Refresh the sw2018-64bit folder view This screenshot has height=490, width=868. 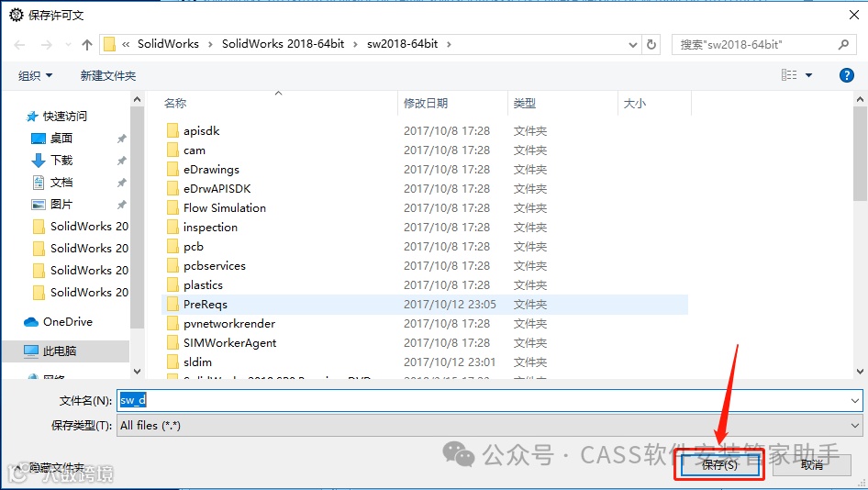651,44
